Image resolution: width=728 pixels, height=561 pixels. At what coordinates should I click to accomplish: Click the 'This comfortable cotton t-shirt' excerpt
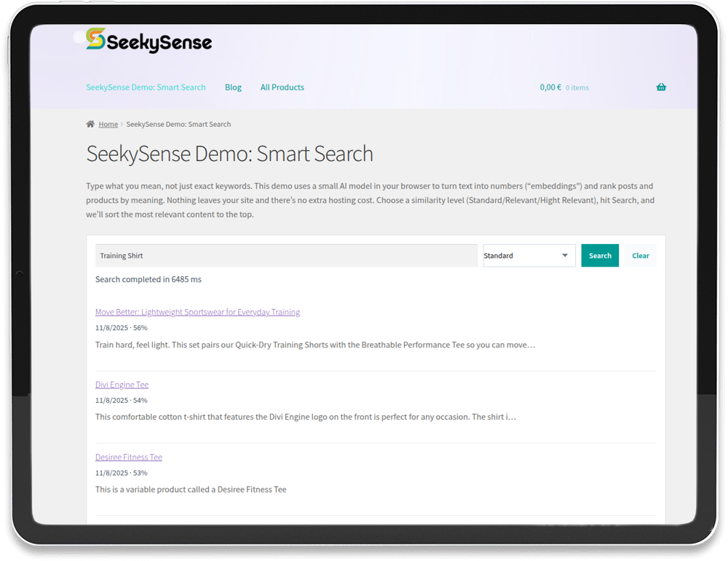306,417
